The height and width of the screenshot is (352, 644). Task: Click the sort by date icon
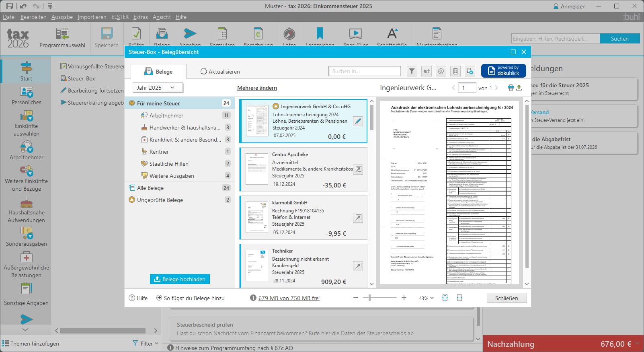[427, 71]
